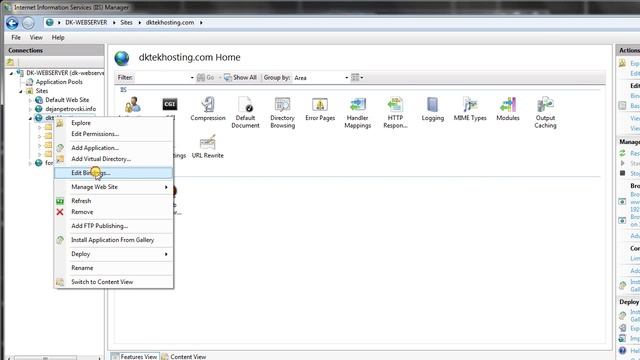Click Show All in filter bar

240,78
